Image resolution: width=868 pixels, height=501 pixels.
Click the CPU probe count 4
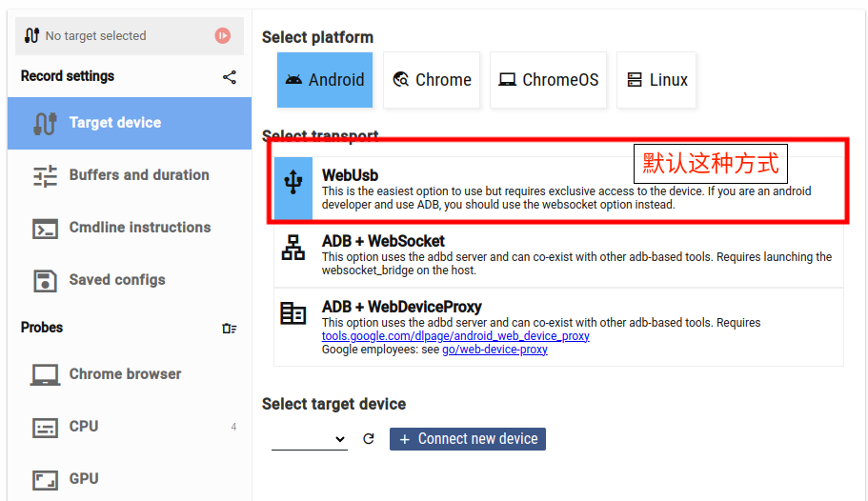tap(233, 427)
